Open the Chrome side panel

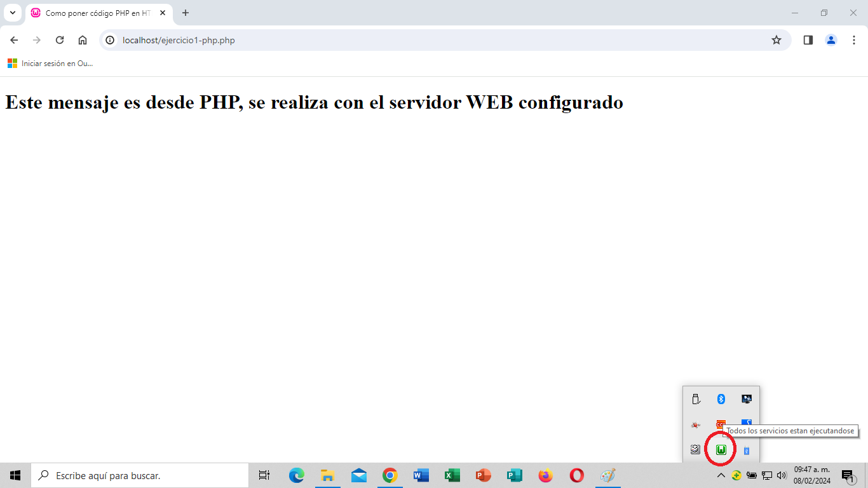(x=808, y=40)
